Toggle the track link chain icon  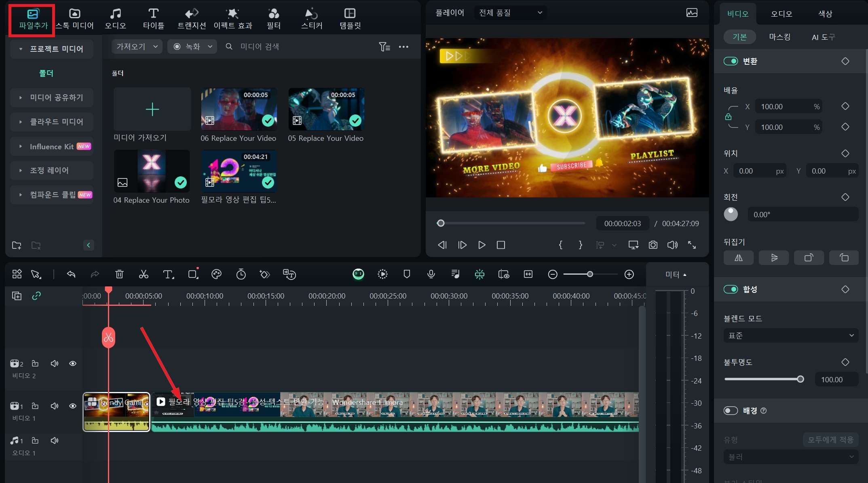tap(36, 296)
